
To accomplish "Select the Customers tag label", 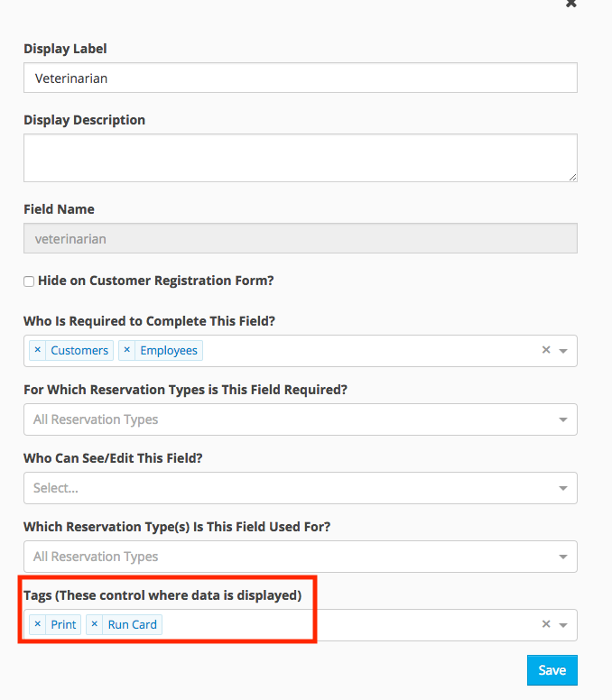I will [x=79, y=350].
